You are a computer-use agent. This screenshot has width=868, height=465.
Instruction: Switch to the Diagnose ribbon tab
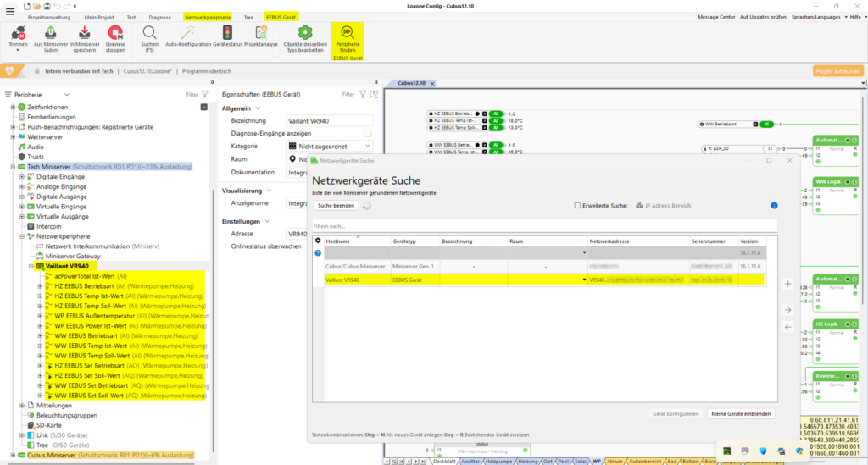(159, 17)
